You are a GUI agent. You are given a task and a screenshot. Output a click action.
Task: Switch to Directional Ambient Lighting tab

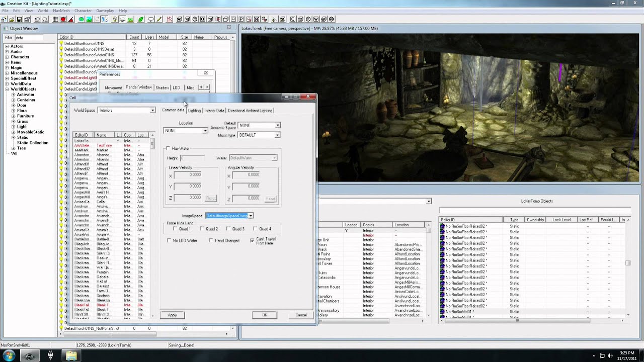click(x=250, y=111)
